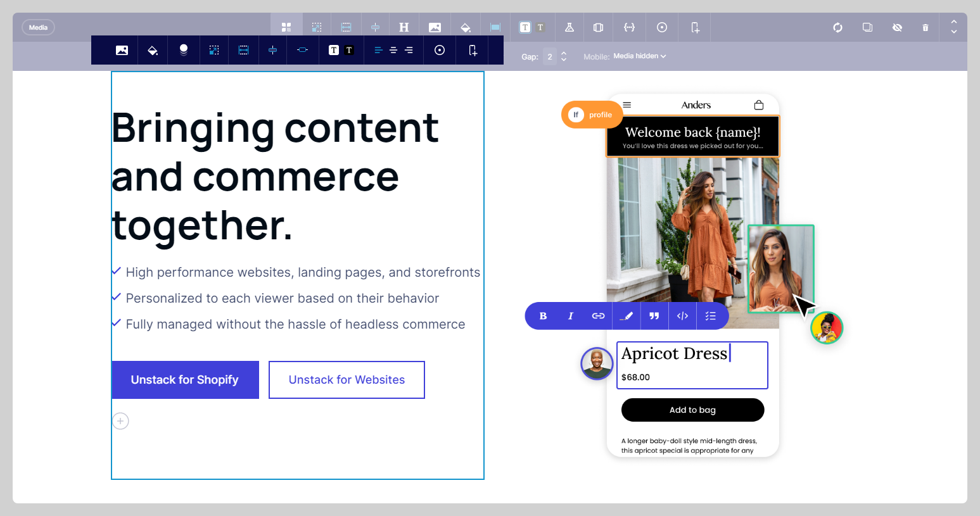Open the Mobile 'Media hidden' dropdown
980x516 pixels.
coord(639,56)
